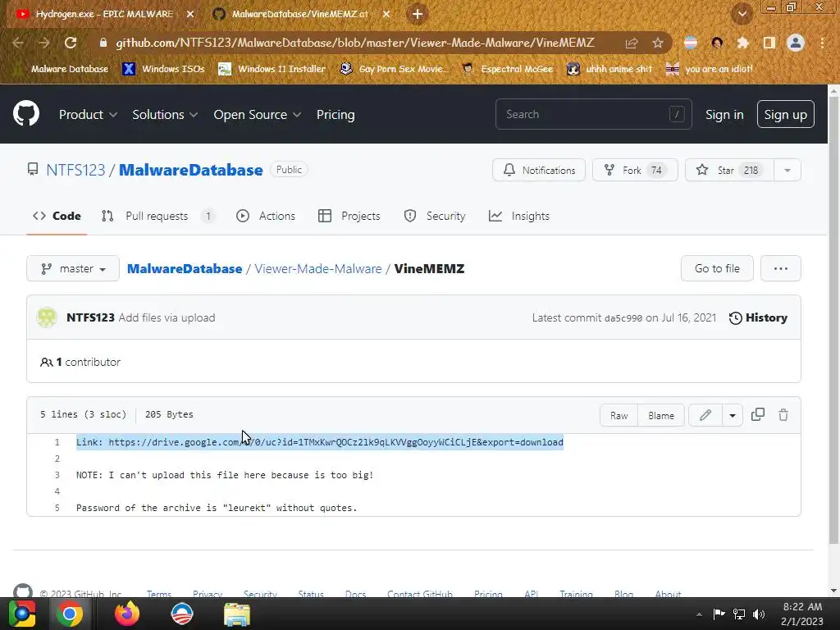Switch to the Security tab
840x630 pixels.
[x=435, y=216]
